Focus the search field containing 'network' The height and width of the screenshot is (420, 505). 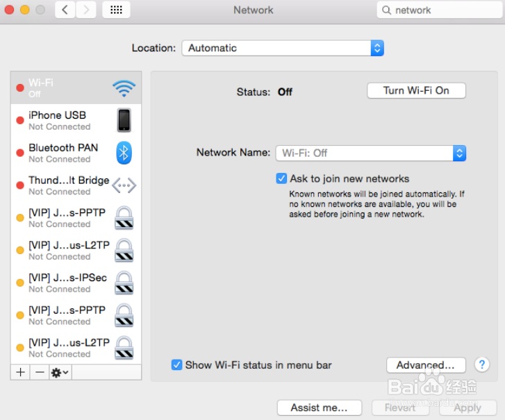(x=439, y=10)
